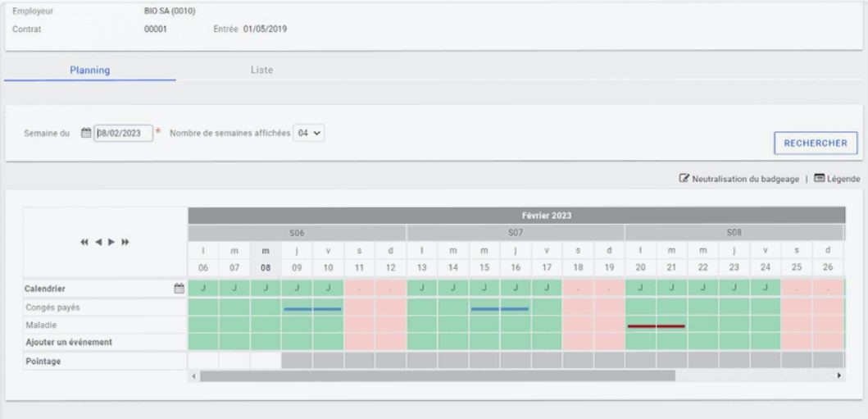Select the Congés payés bar on day 10

click(328, 309)
